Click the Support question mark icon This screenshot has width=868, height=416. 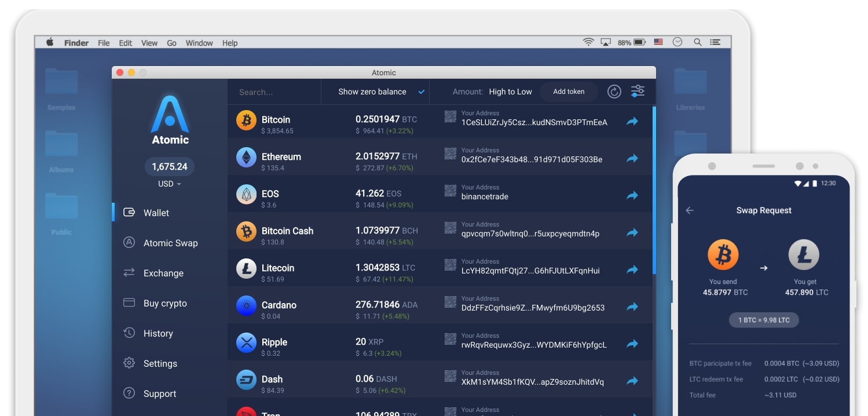pyautogui.click(x=129, y=393)
